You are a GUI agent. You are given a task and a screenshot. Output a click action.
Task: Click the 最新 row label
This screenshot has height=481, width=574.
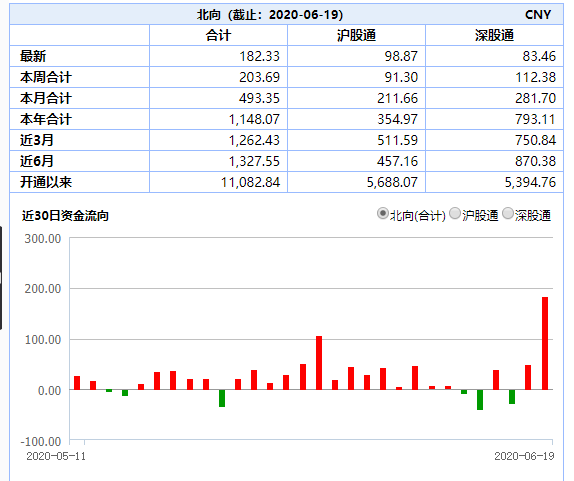[33, 56]
